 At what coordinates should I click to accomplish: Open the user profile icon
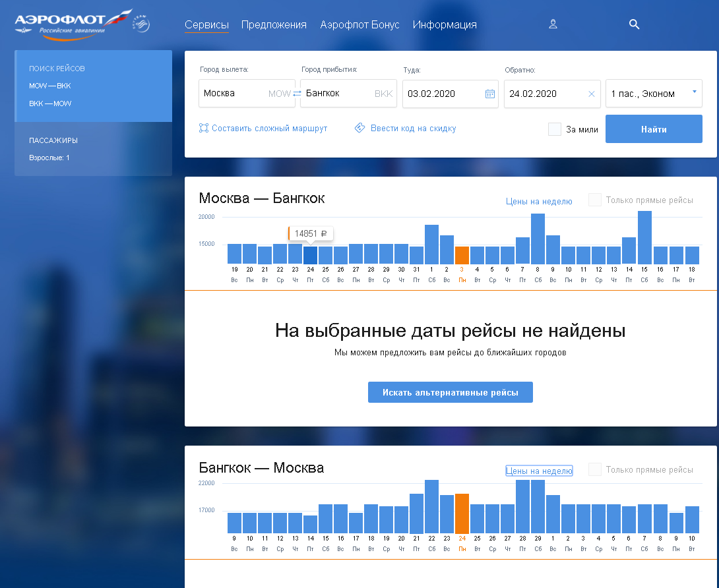(553, 24)
